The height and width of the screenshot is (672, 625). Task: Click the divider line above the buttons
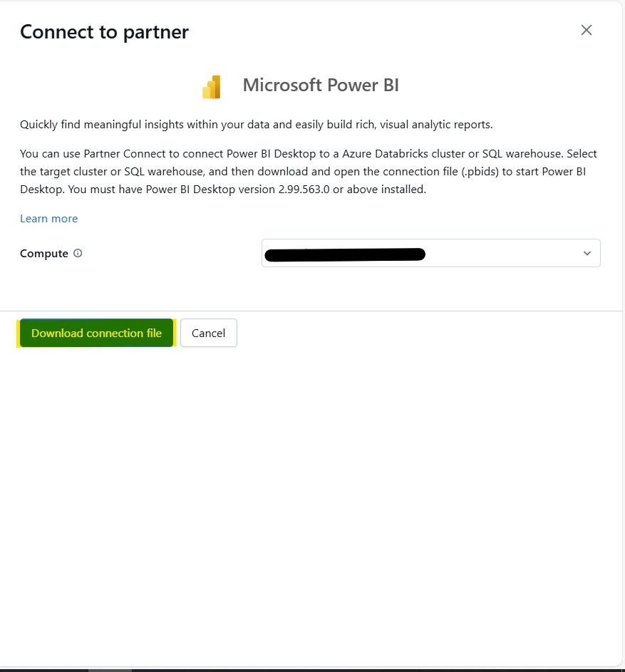coord(311,311)
